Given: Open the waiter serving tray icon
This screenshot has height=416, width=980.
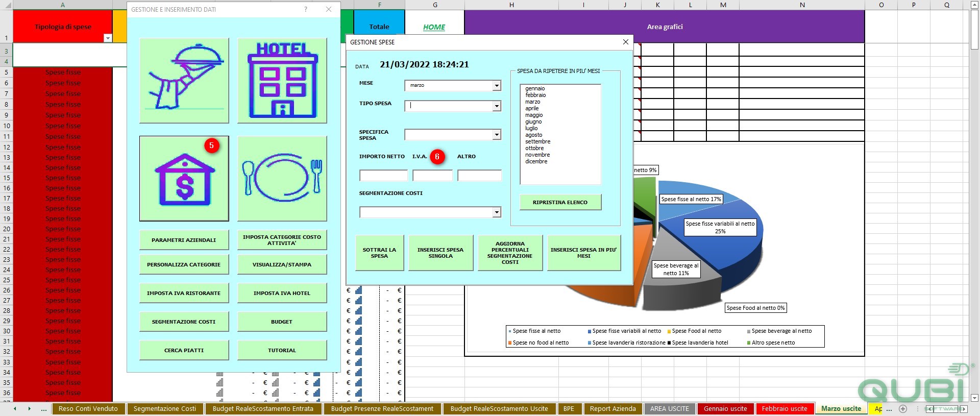Looking at the screenshot, I should (x=184, y=80).
